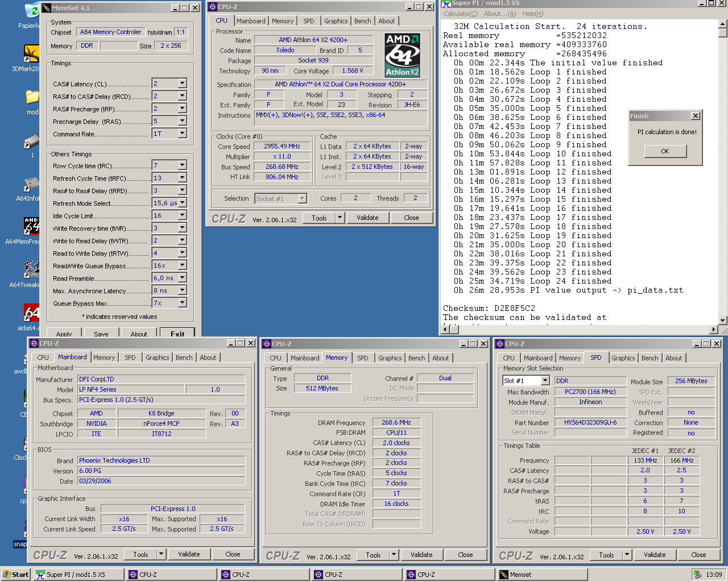
Task: Open the CAS# Latency (CL) dropdown in MemSet
Action: (182, 84)
